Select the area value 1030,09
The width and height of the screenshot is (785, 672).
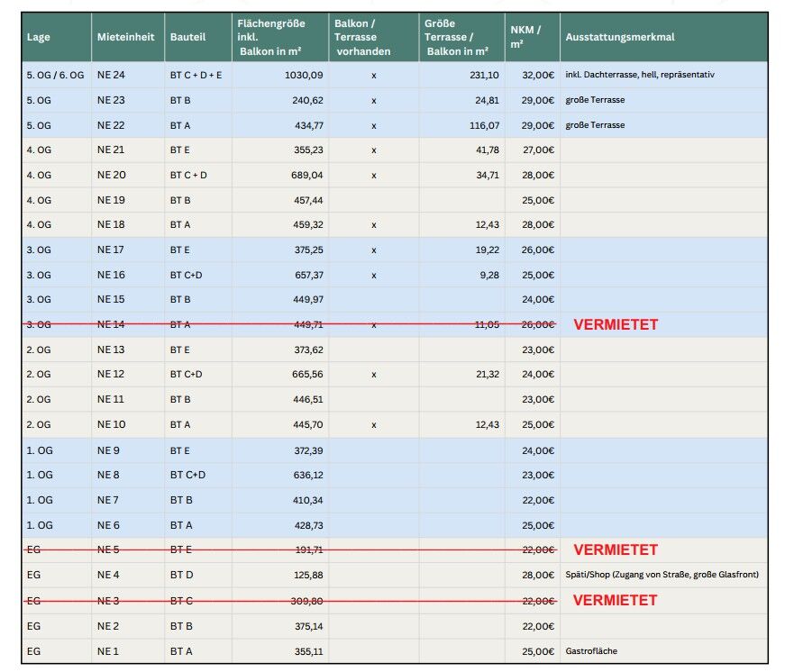[304, 75]
